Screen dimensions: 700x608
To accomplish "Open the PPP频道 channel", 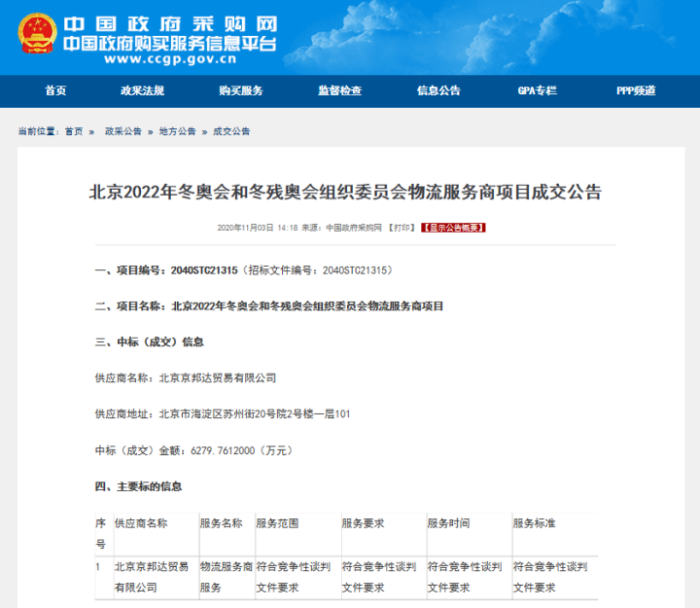I will click(x=636, y=90).
